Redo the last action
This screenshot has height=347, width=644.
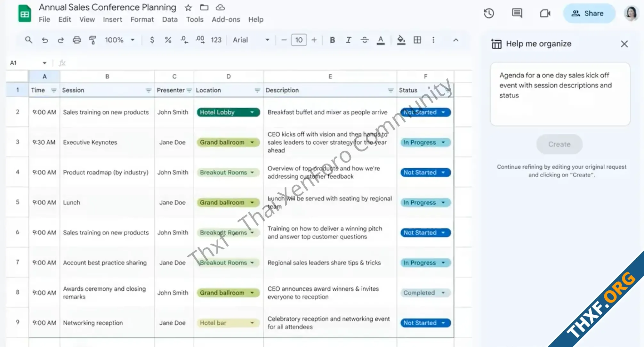60,40
